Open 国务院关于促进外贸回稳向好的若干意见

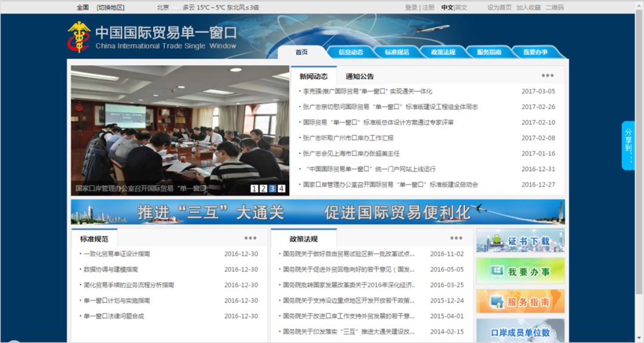[348, 270]
